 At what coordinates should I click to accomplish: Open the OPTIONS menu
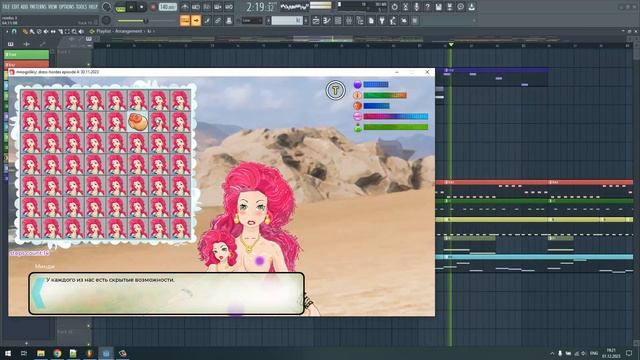(67, 7)
